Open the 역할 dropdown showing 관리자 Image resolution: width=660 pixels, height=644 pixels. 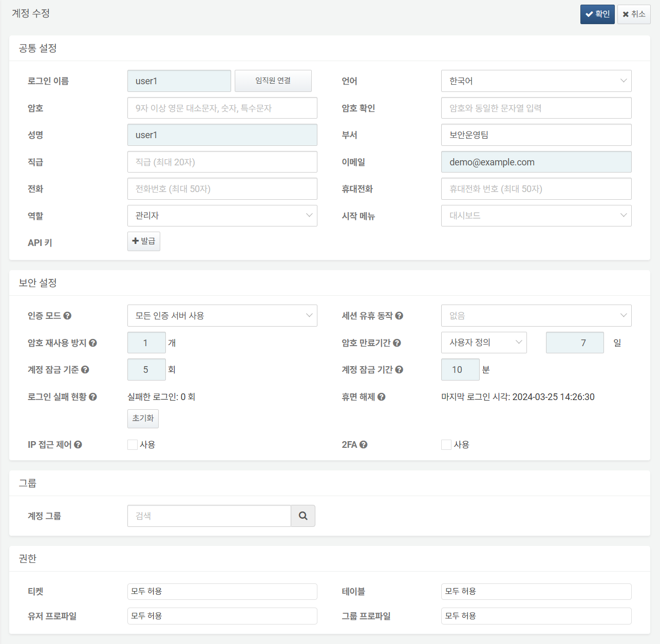point(222,216)
